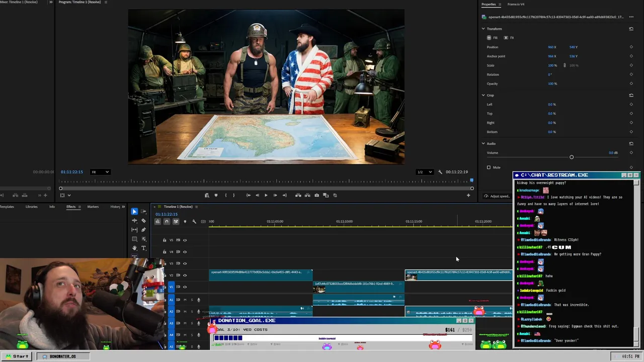The width and height of the screenshot is (644, 362).
Task: Reset Transform section parameters
Action: (631, 29)
